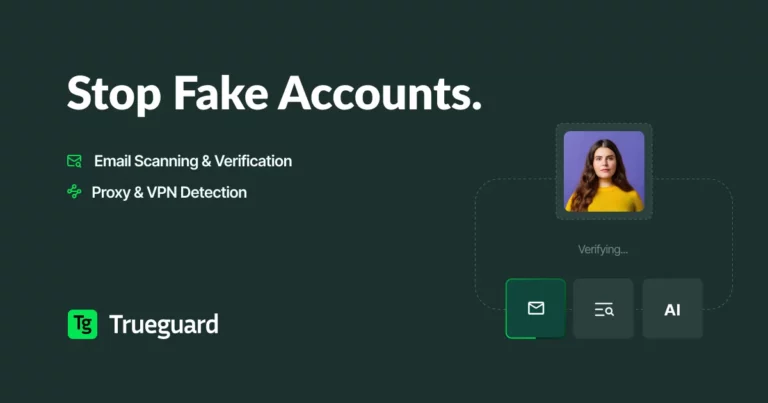
Task: Click the word Proxy in feature list
Action: (x=110, y=192)
